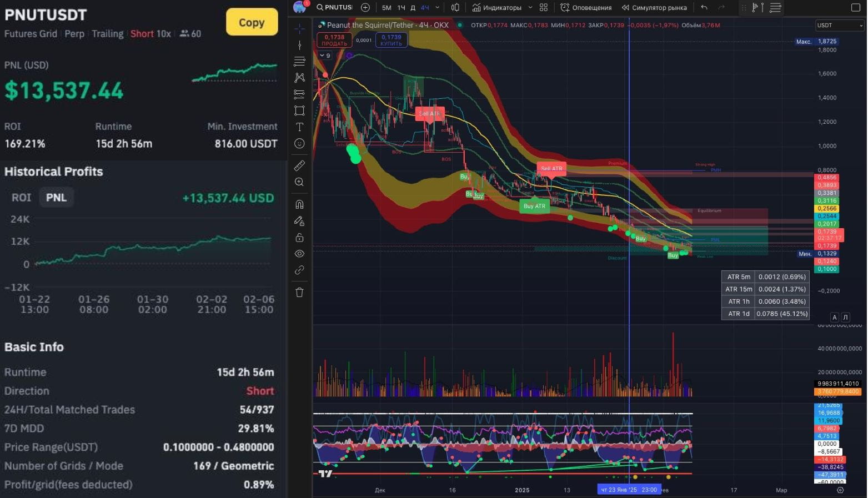This screenshot has width=868, height=498.
Task: Redo the last chart action
Action: (x=721, y=7)
